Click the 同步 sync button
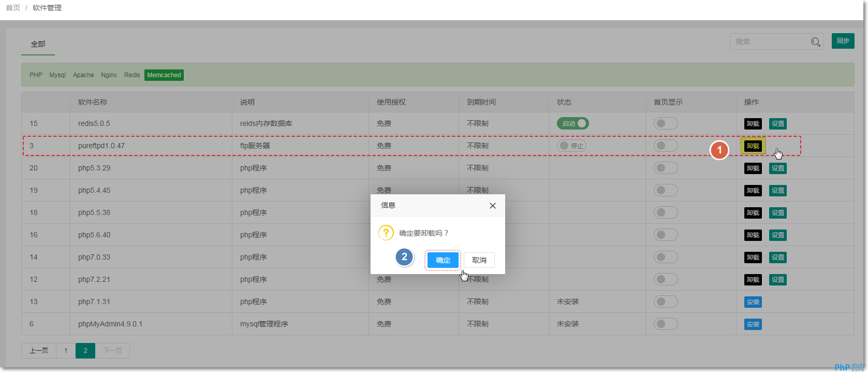This screenshot has height=372, width=868. pos(843,41)
